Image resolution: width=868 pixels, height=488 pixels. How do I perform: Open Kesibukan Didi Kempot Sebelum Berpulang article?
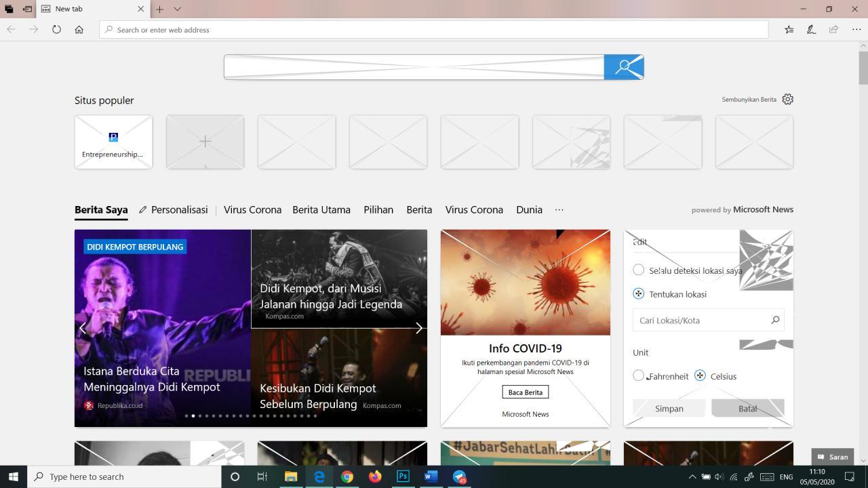tap(317, 396)
